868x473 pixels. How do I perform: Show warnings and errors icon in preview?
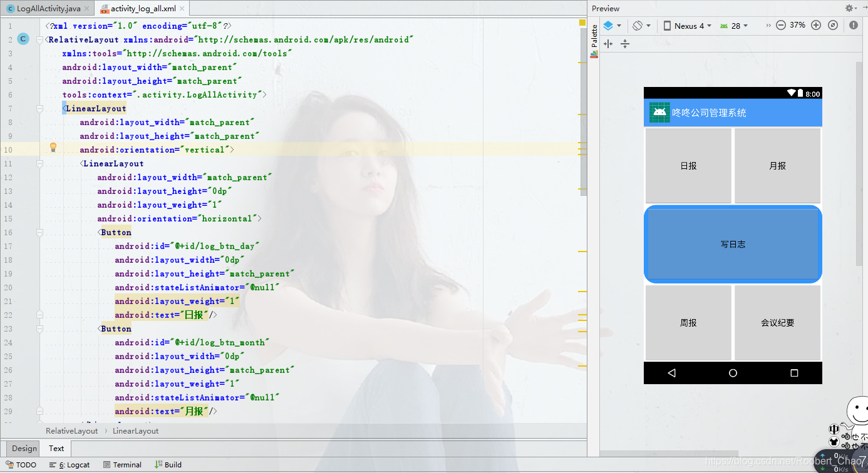854,26
